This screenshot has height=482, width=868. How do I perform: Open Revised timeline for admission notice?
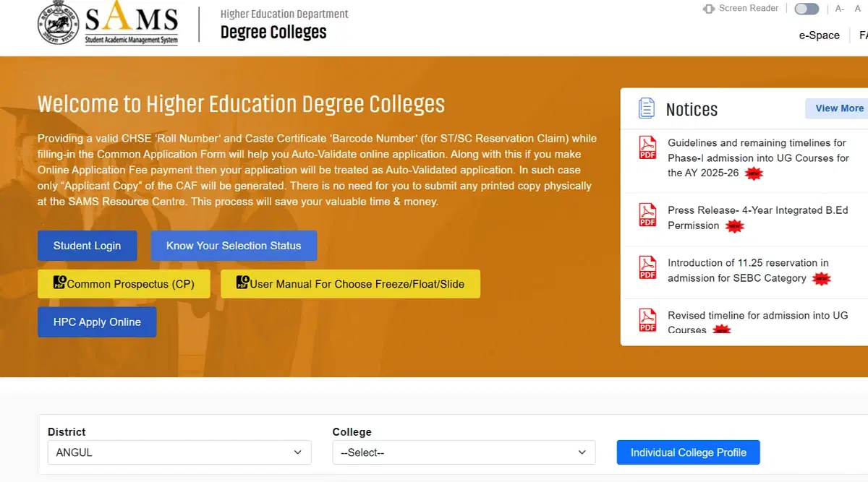757,322
